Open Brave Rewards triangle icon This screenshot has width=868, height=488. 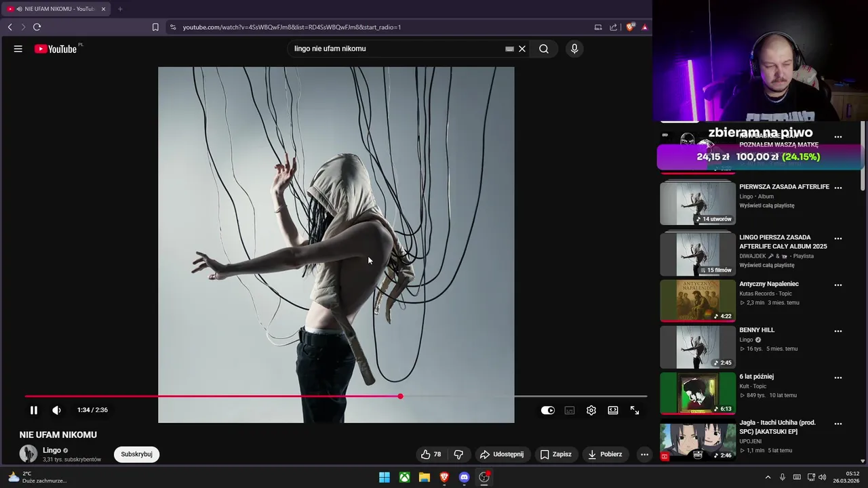pyautogui.click(x=644, y=27)
